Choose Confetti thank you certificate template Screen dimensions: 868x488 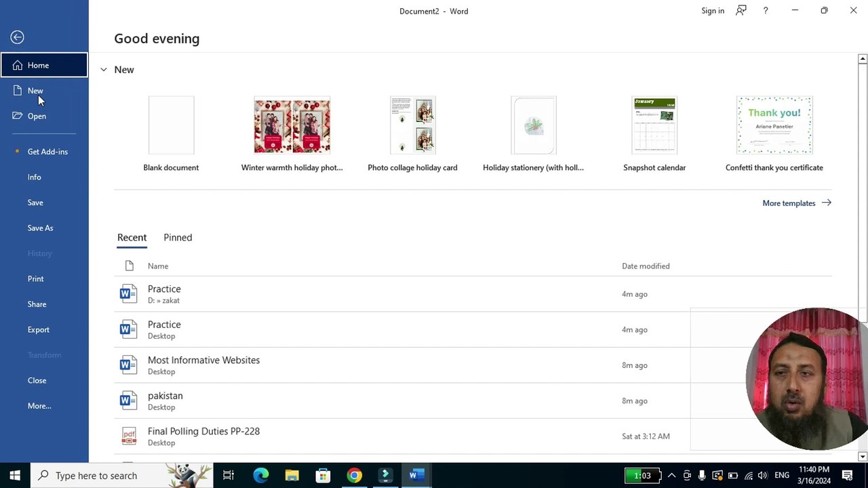(774, 134)
